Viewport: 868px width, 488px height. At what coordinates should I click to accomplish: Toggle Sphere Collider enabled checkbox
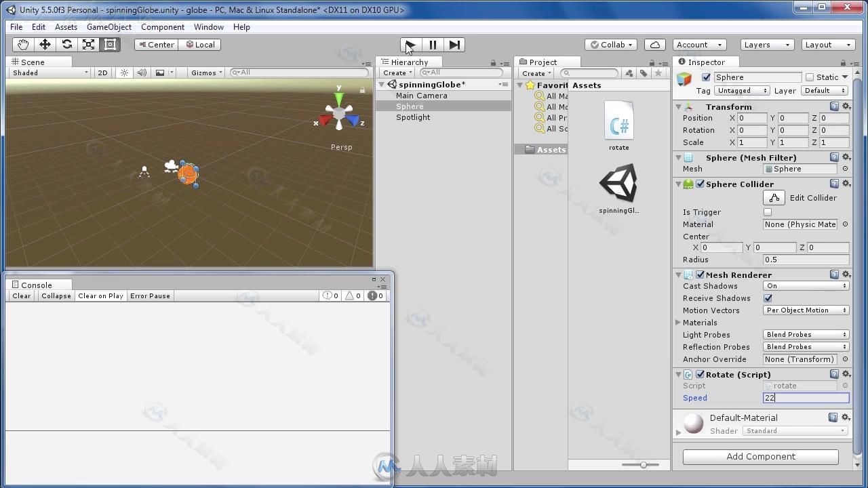point(700,184)
